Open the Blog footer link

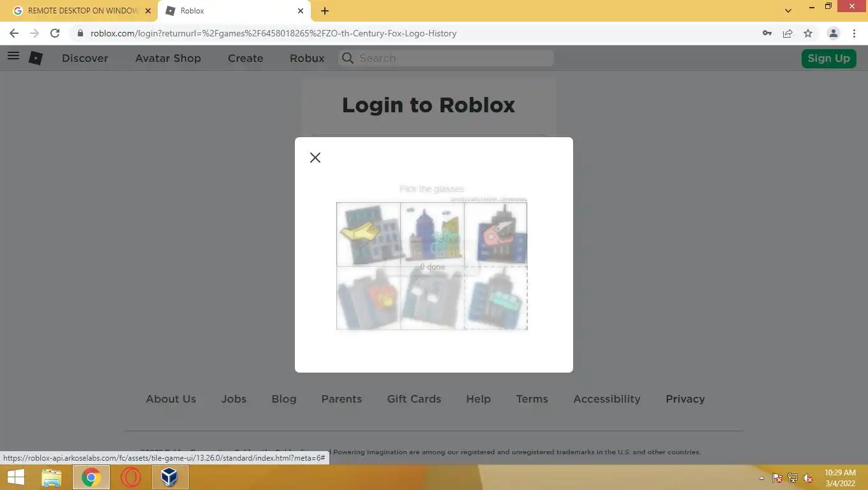284,399
